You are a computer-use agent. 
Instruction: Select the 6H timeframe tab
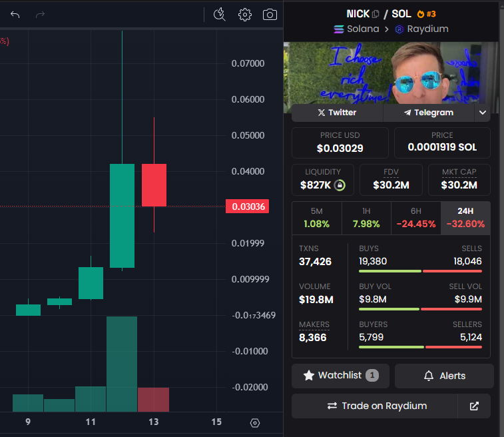pyautogui.click(x=416, y=218)
